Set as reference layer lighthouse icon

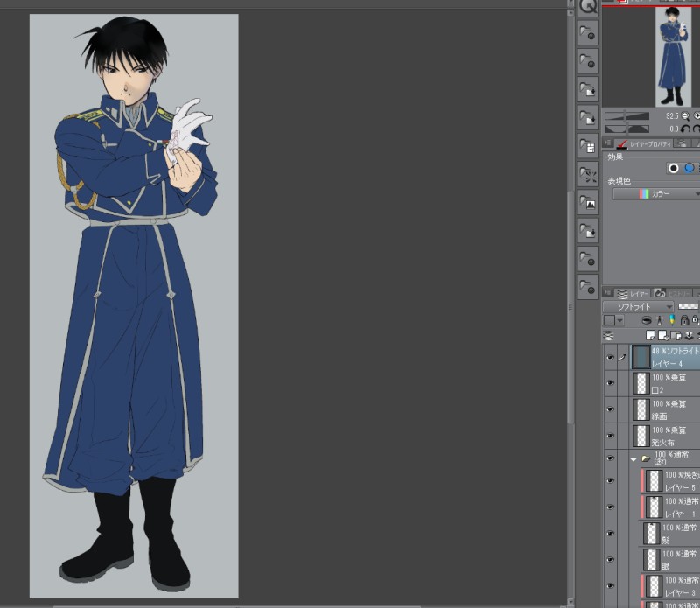tap(660, 320)
